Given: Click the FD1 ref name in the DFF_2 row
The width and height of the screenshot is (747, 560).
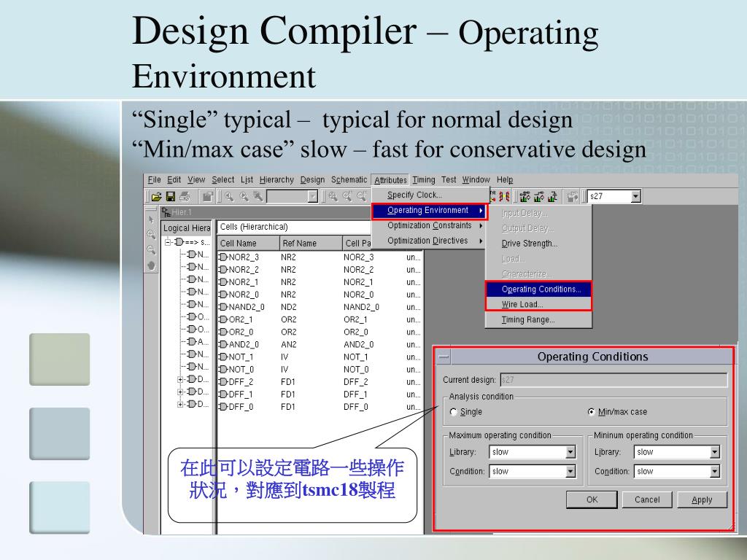Looking at the screenshot, I should pyautogui.click(x=287, y=382).
